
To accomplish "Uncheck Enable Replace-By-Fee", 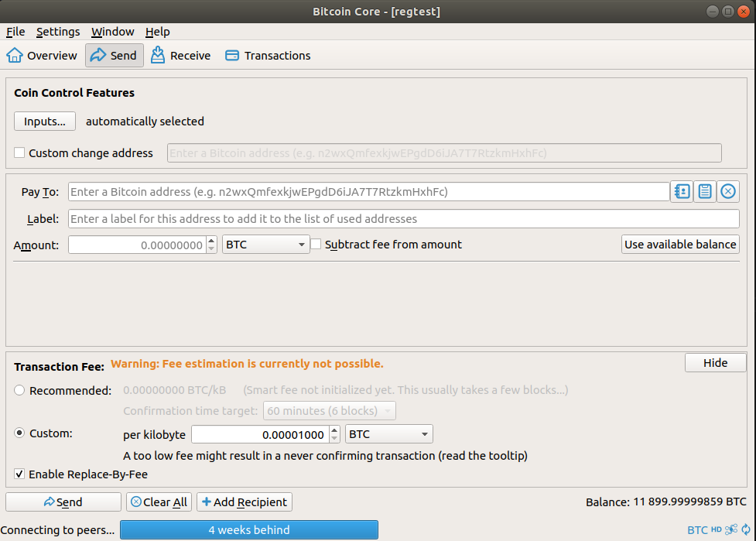I will coord(19,474).
